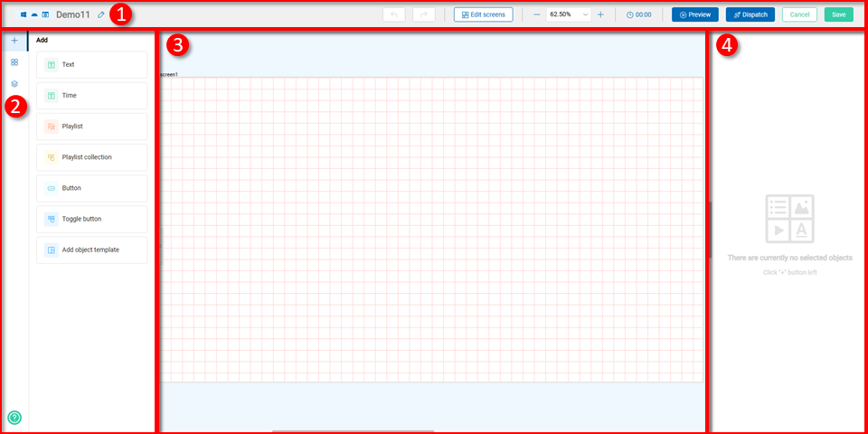Add a Time object

91,96
